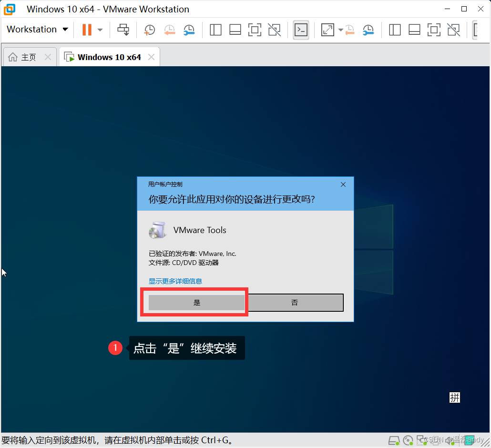Open 显示更多详细信息 link

175,281
